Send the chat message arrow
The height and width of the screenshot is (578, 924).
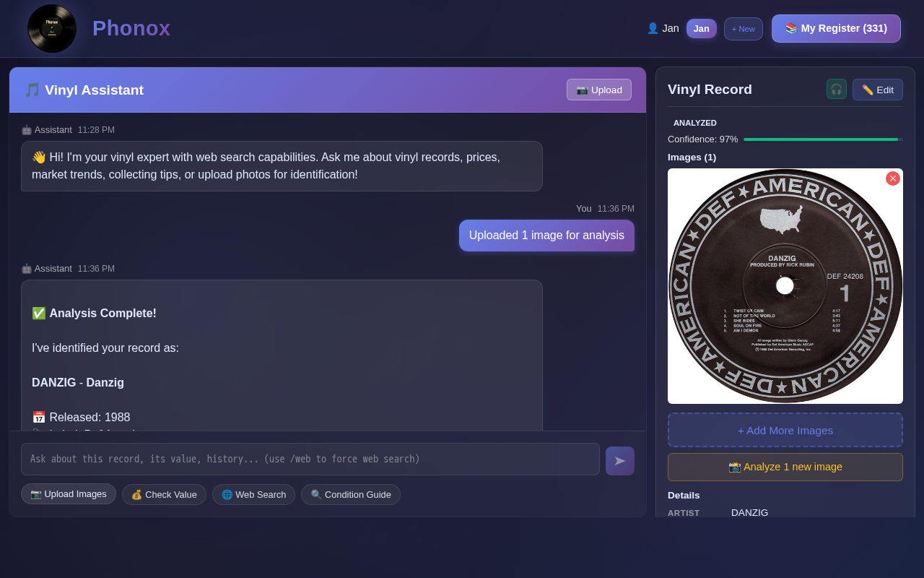coord(619,461)
